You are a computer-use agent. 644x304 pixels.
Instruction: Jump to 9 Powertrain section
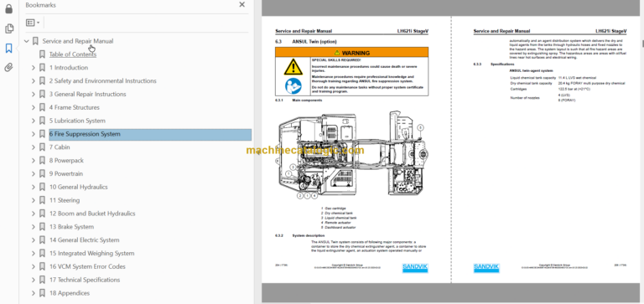point(66,173)
